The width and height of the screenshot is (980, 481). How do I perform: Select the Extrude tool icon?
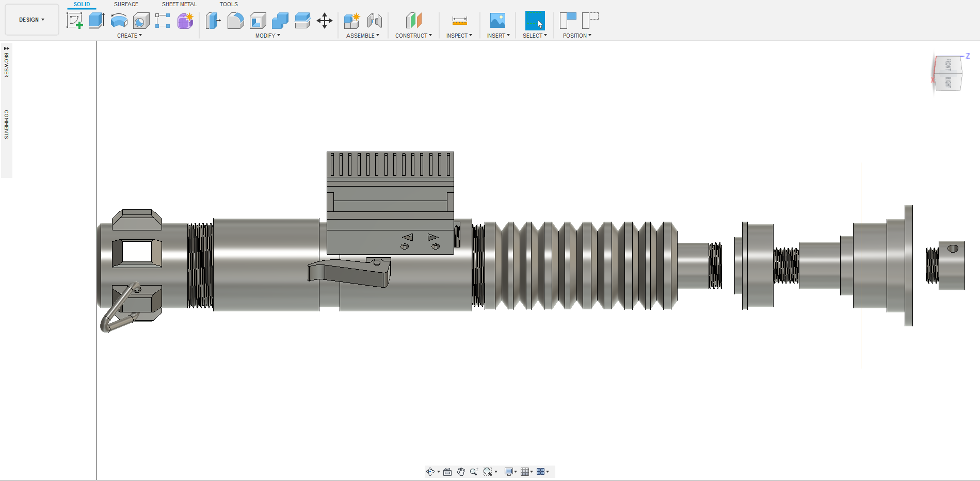(97, 21)
